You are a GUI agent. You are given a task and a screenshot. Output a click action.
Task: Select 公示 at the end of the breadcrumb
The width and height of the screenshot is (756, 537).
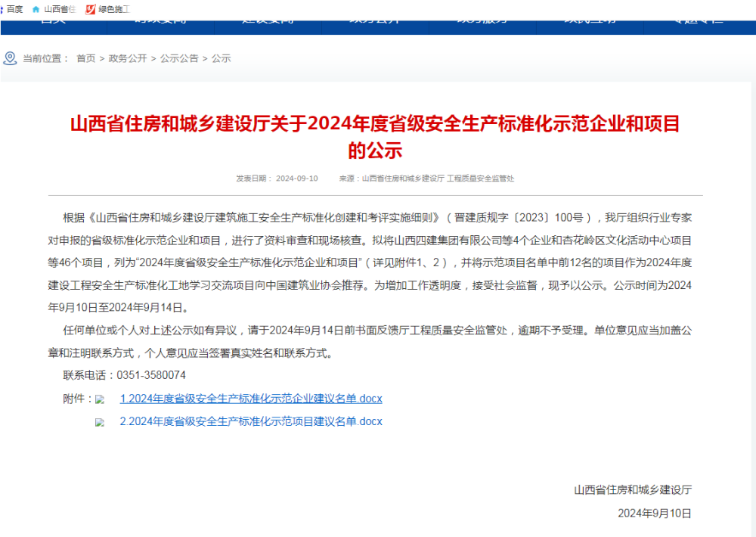[x=221, y=58]
